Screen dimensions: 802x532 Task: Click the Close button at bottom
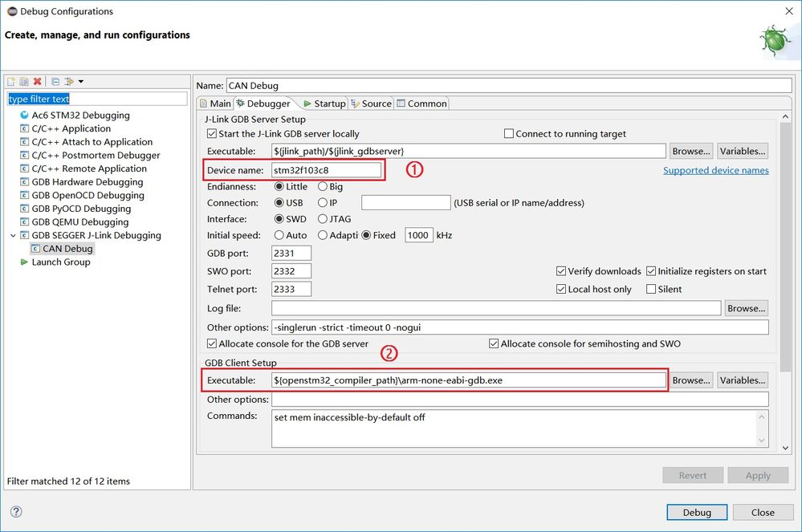763,512
